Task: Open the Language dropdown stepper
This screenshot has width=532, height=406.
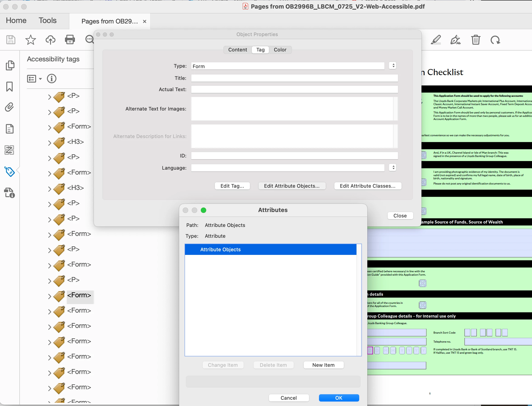Action: coord(393,167)
